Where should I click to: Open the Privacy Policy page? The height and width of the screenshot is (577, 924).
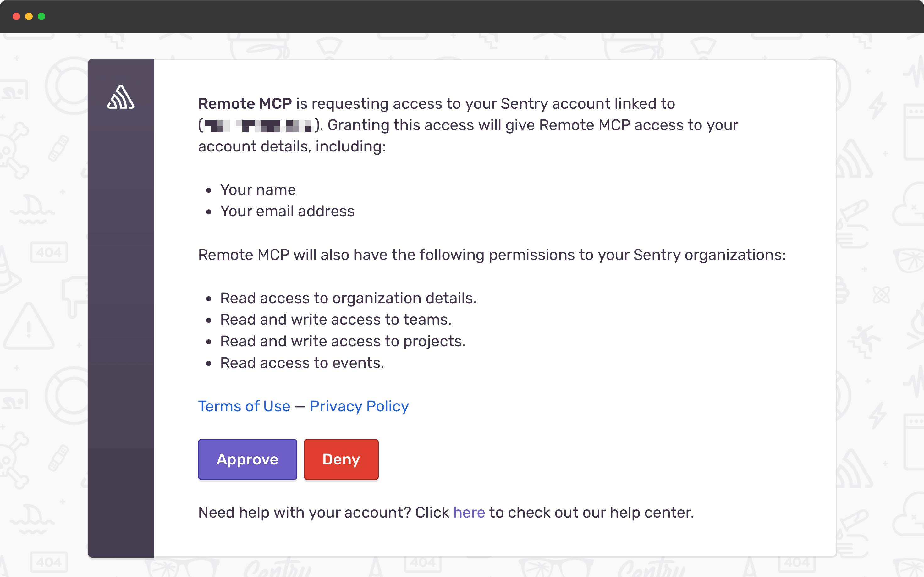coord(359,406)
